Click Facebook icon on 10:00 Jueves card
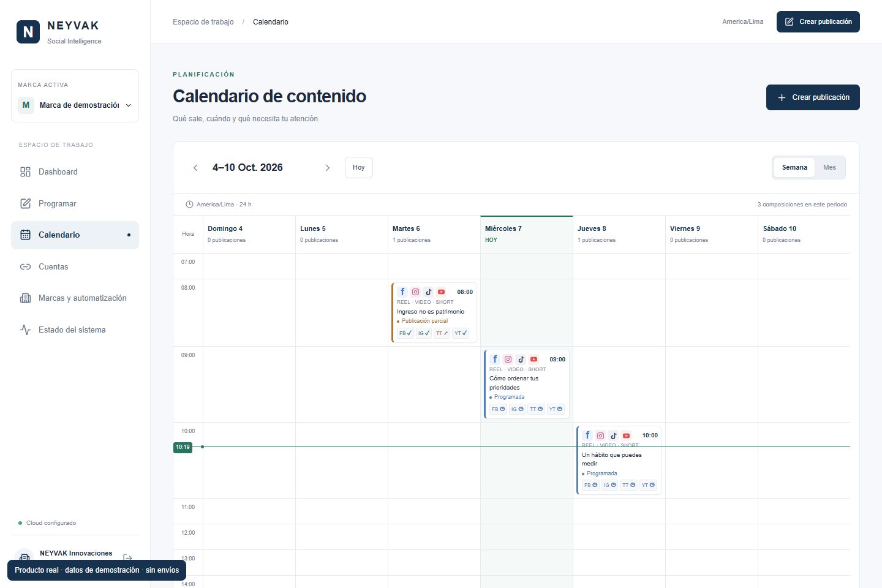 point(587,435)
